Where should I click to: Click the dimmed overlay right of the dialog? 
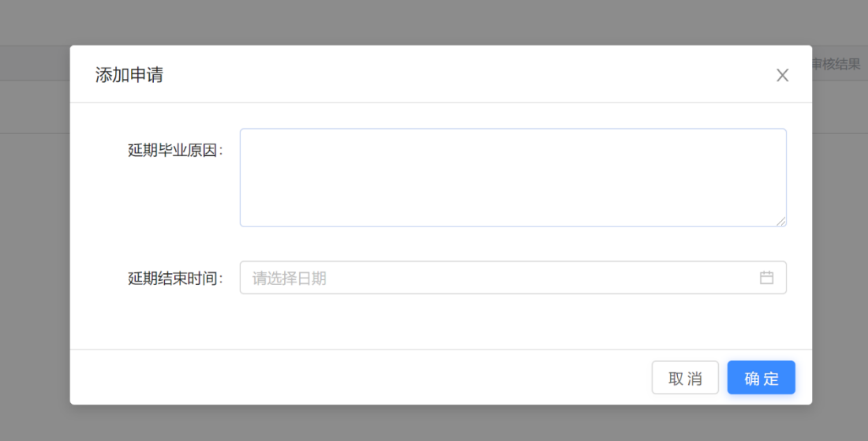pyautogui.click(x=840, y=237)
